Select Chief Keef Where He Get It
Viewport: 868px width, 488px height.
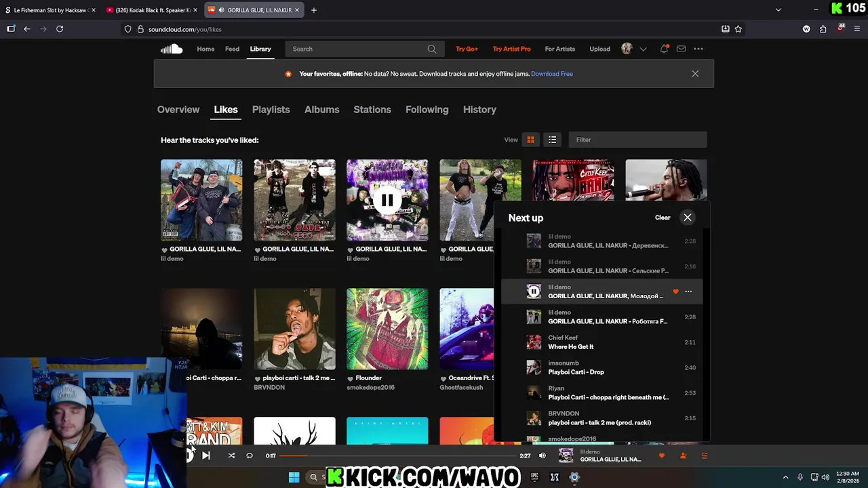(602, 342)
